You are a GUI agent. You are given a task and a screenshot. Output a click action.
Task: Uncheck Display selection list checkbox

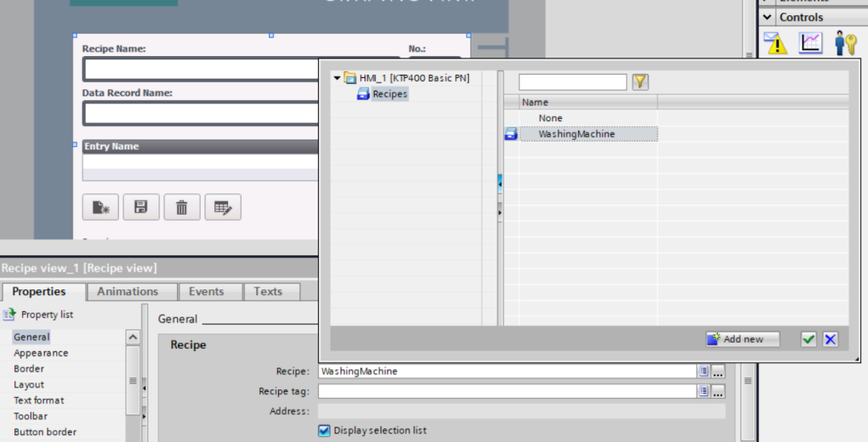pyautogui.click(x=324, y=430)
